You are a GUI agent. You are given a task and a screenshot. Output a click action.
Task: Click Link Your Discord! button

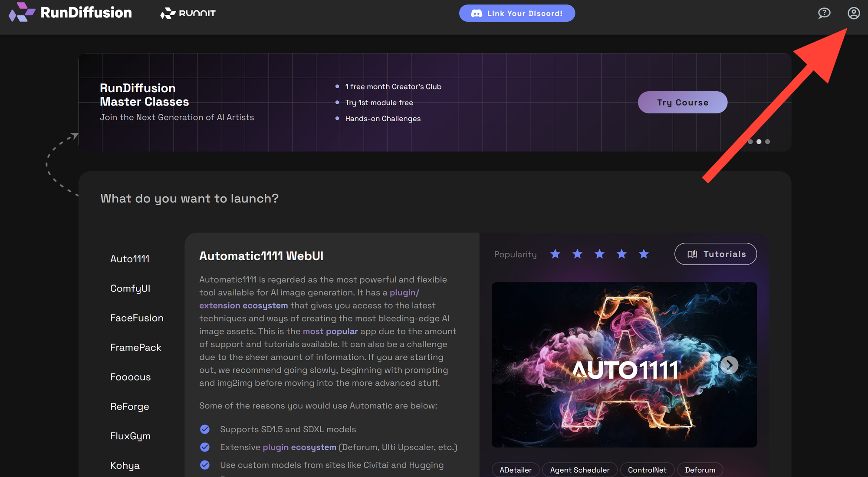tap(517, 13)
